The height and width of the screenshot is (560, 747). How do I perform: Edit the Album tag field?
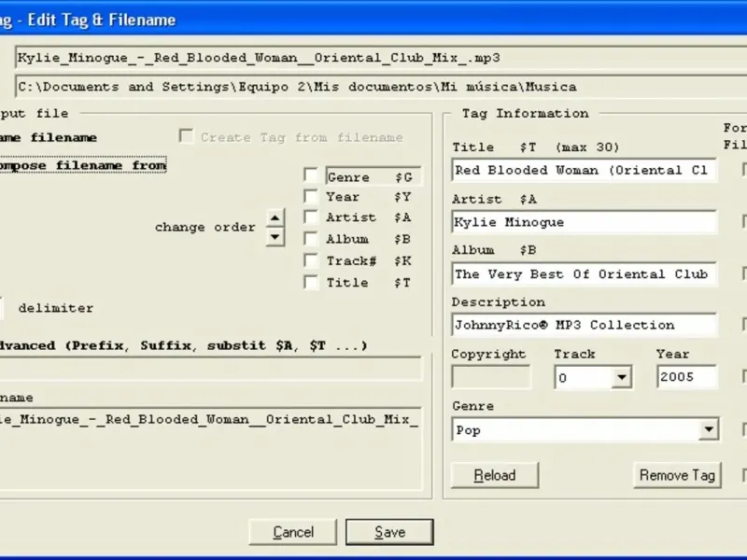(x=585, y=273)
